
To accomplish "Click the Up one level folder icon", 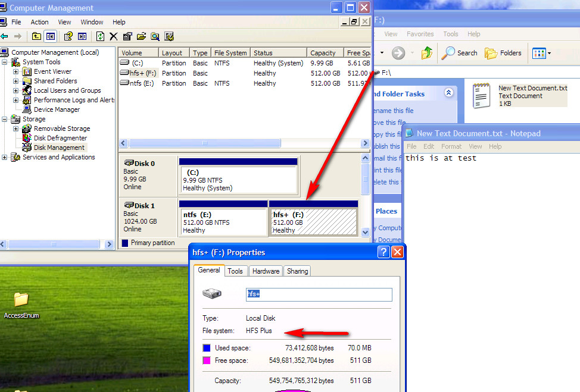I will pyautogui.click(x=36, y=36).
